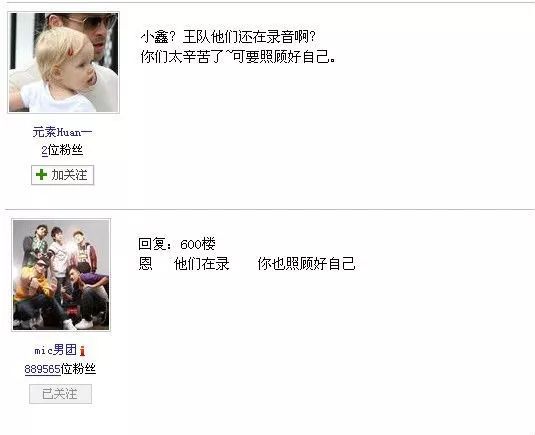This screenshot has height=435, width=535.
Task: Click the 恩 word in the reply
Action: (145, 264)
